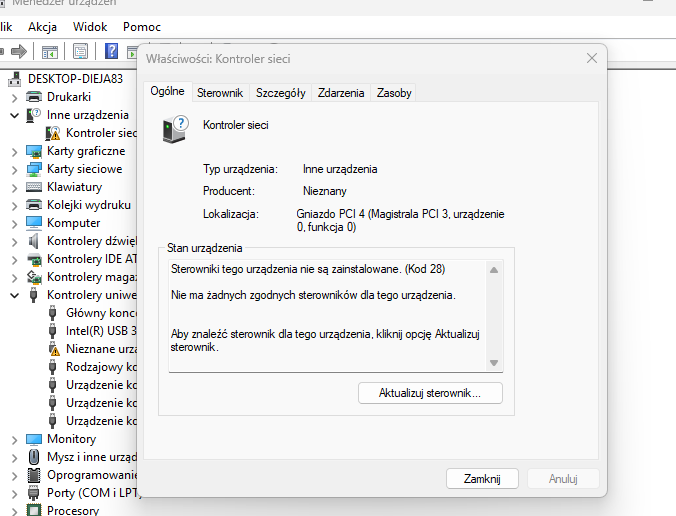Close the Właściwości: Kontroler sieci dialog with X
The image size is (676, 516).
click(592, 58)
